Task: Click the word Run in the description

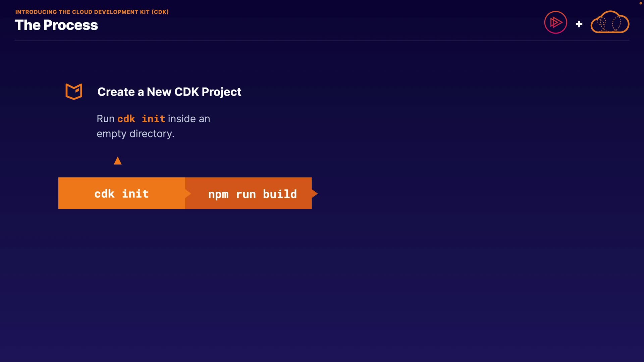Action: click(105, 119)
